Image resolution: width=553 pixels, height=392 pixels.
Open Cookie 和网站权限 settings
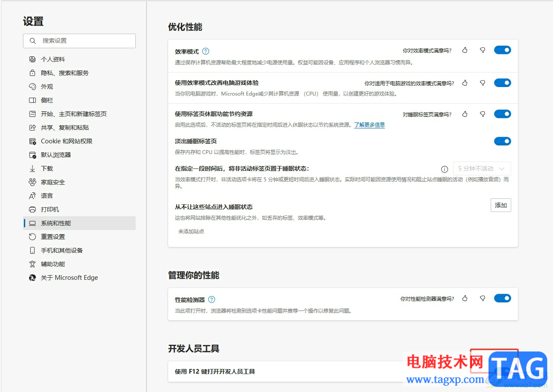tap(68, 141)
